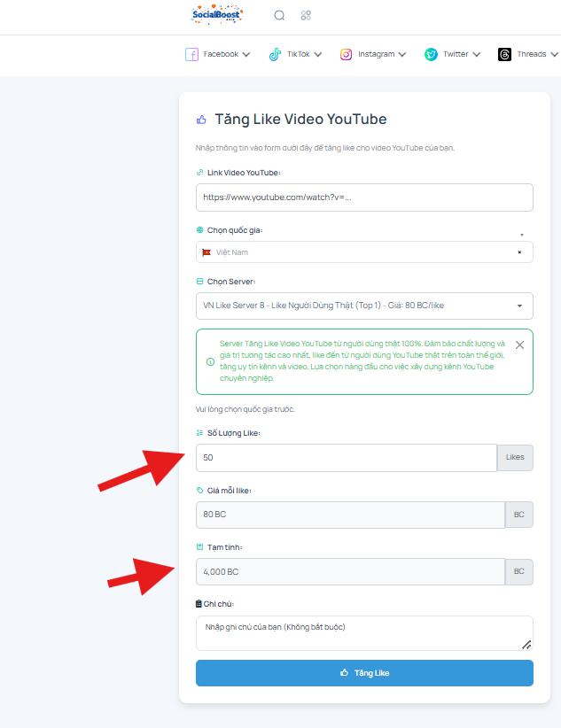Click the heading Tăng Like Video YouTube

300,120
